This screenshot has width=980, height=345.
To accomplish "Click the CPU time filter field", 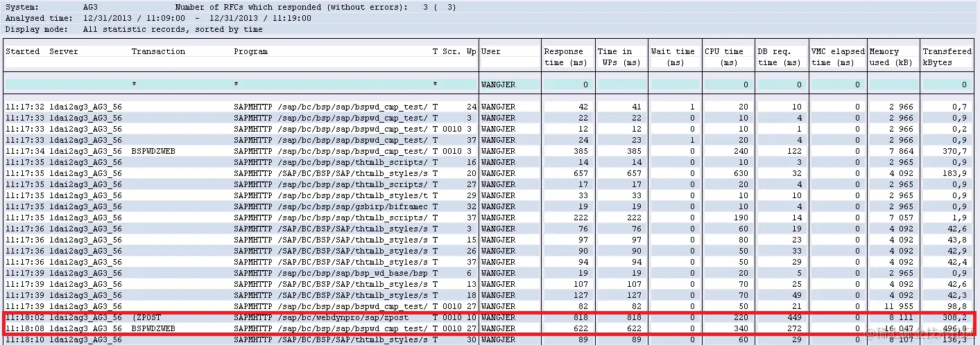I will point(728,85).
